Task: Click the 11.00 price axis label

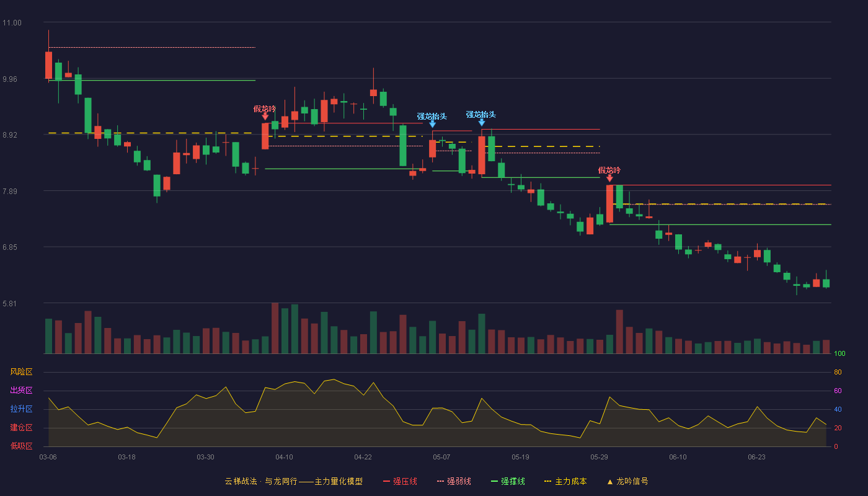Action: [12, 23]
